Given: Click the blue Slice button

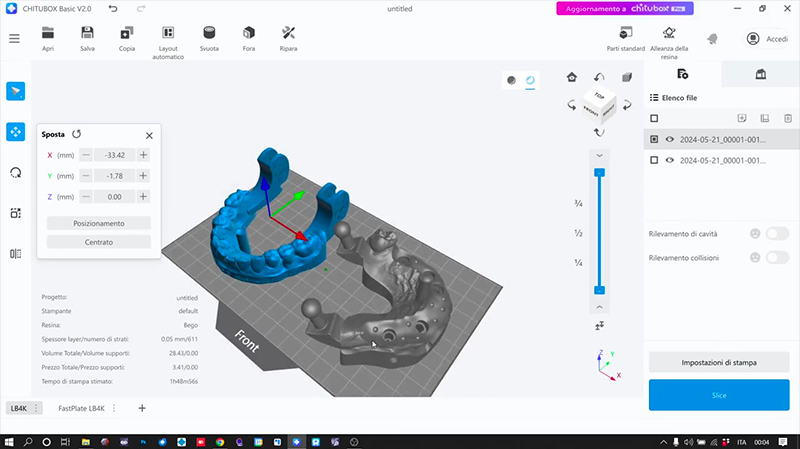Looking at the screenshot, I should 718,395.
